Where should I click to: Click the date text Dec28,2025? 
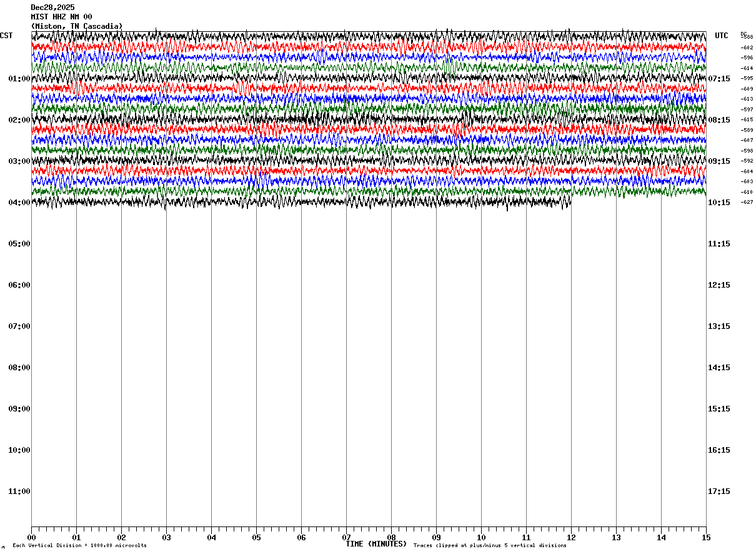[52, 8]
